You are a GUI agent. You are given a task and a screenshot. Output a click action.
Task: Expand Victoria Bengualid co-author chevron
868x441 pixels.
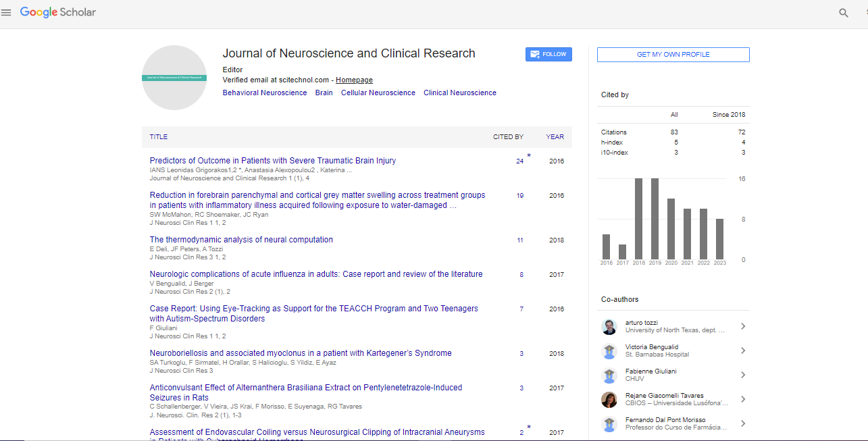pyautogui.click(x=742, y=351)
